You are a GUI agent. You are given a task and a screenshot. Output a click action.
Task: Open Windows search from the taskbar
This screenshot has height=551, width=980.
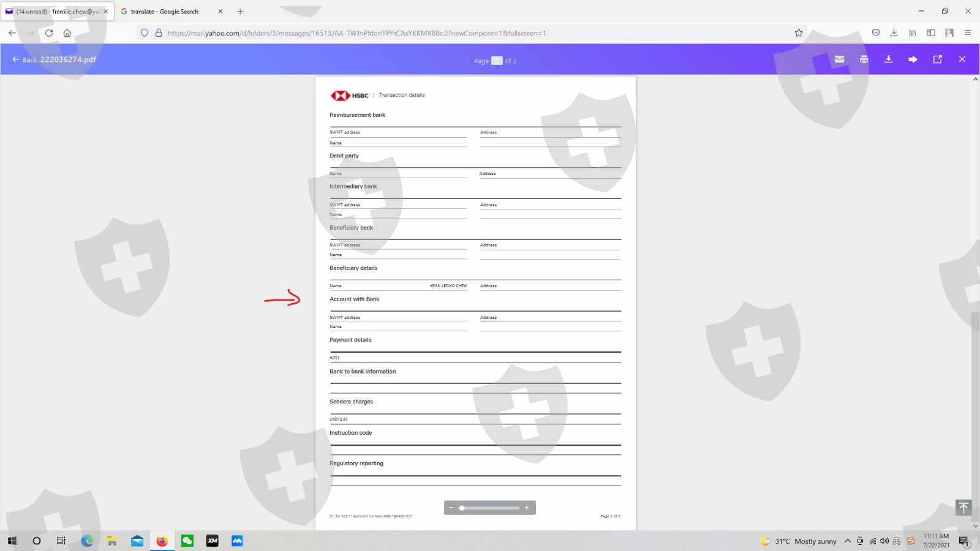coord(37,541)
